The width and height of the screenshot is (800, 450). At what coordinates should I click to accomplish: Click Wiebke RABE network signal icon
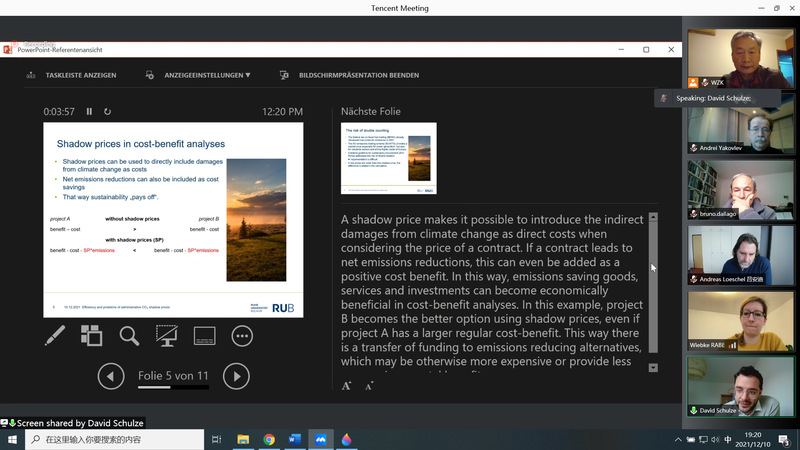733,345
